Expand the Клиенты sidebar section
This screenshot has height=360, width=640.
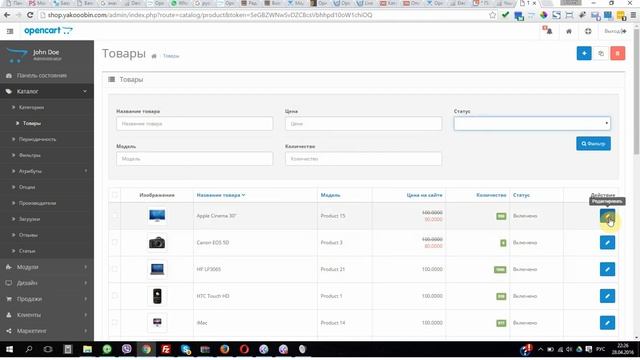click(x=47, y=315)
